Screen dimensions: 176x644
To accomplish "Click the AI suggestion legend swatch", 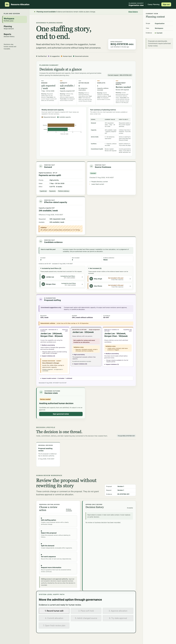I will pyautogui.click(x=49, y=56).
